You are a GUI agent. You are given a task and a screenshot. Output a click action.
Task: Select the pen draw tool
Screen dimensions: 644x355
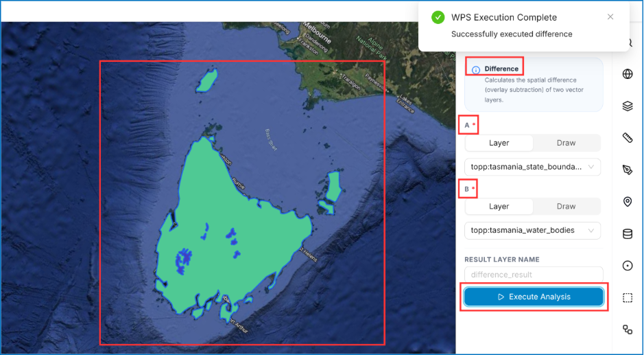(x=627, y=170)
